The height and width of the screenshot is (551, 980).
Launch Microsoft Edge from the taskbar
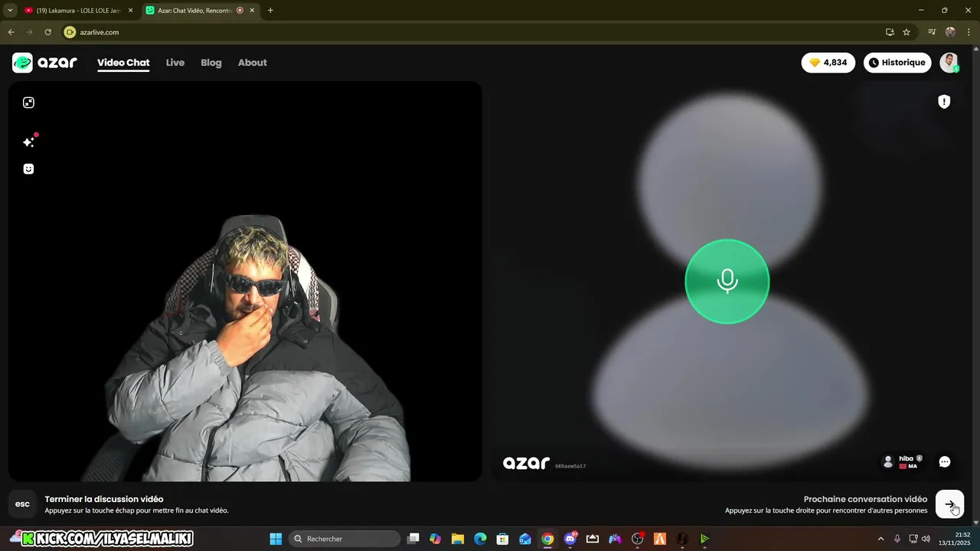pos(480,539)
